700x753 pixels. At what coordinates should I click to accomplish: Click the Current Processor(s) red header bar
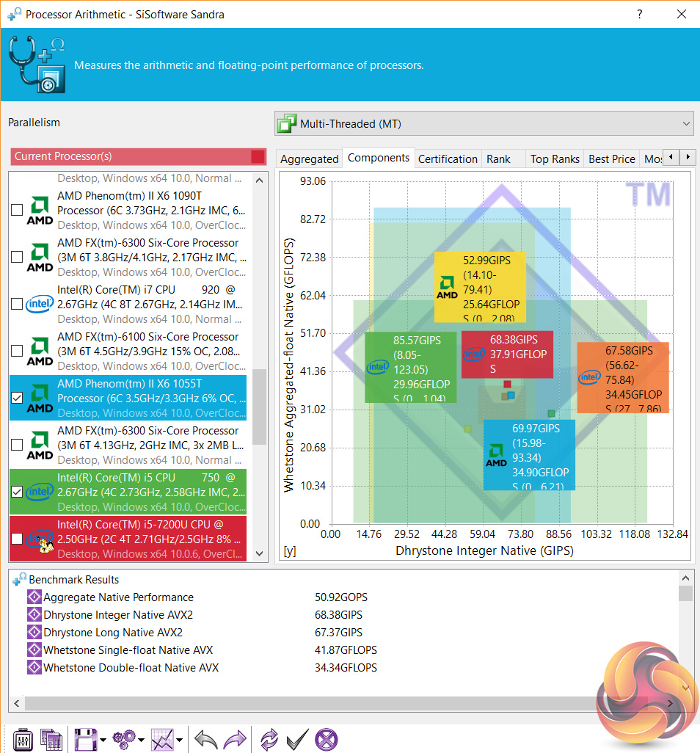coord(138,156)
